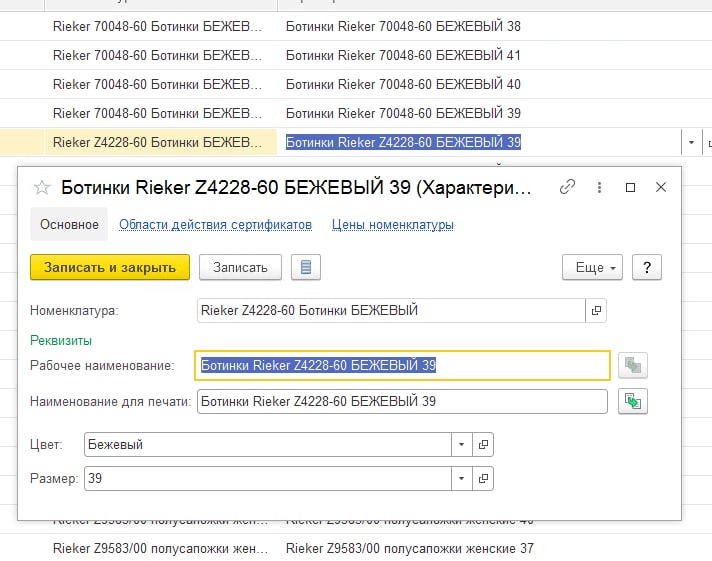
Task: Open help with question mark button
Action: click(647, 267)
